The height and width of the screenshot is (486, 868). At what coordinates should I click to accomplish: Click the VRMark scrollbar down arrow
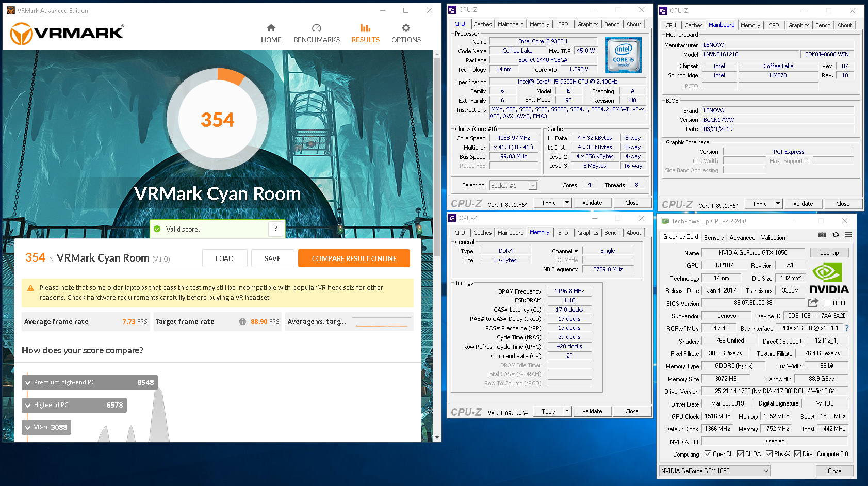click(437, 438)
